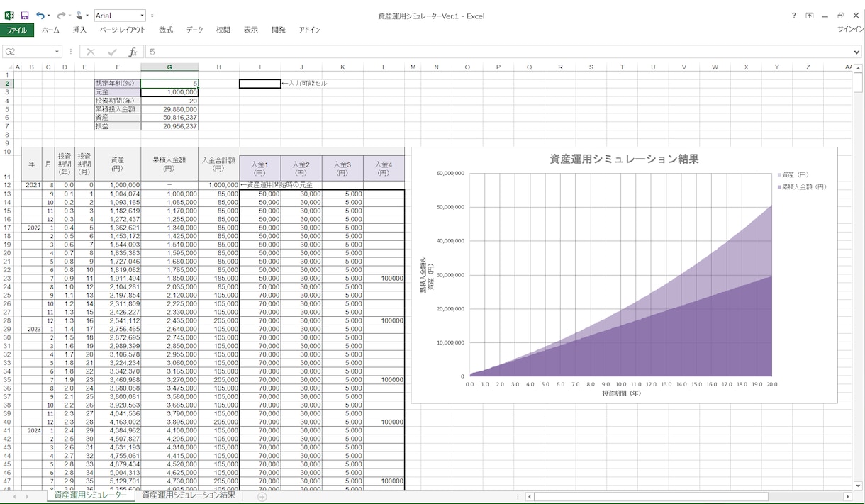Viewport: 865px width, 504px height.
Task: Click the previous sheet navigation arrow
Action: pos(16,497)
